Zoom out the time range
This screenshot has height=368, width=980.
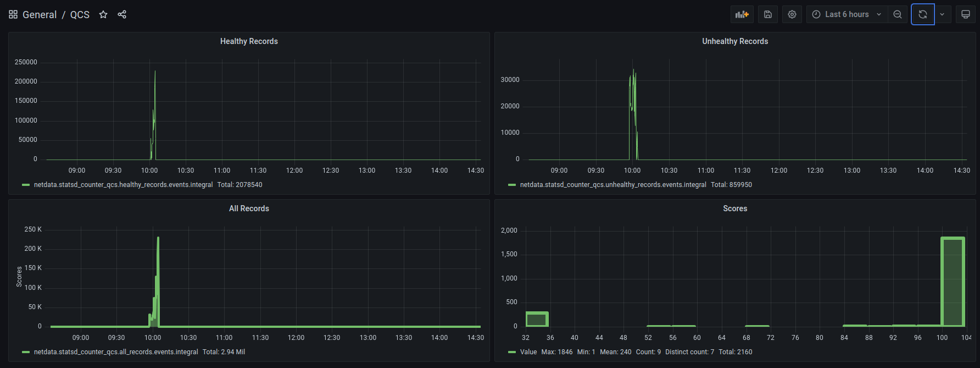tap(898, 14)
